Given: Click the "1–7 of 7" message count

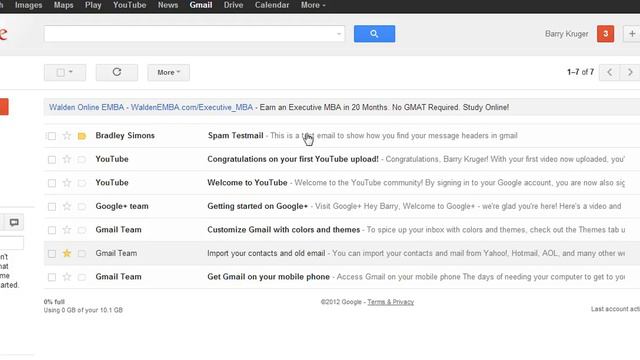Looking at the screenshot, I should [580, 72].
